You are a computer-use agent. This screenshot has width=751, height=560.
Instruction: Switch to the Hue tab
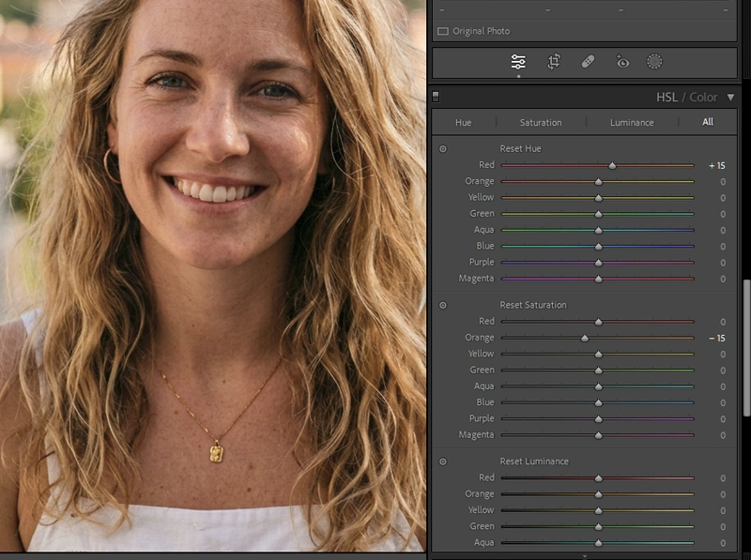click(x=463, y=123)
